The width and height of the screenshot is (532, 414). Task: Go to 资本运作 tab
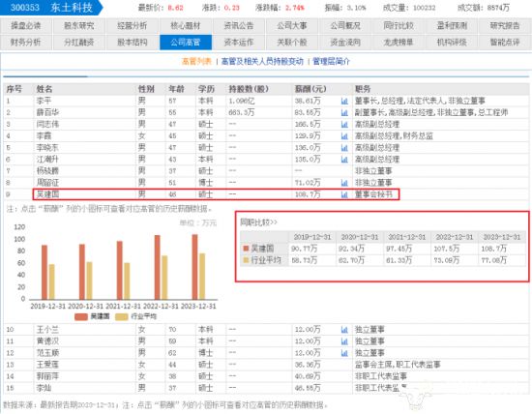click(239, 43)
